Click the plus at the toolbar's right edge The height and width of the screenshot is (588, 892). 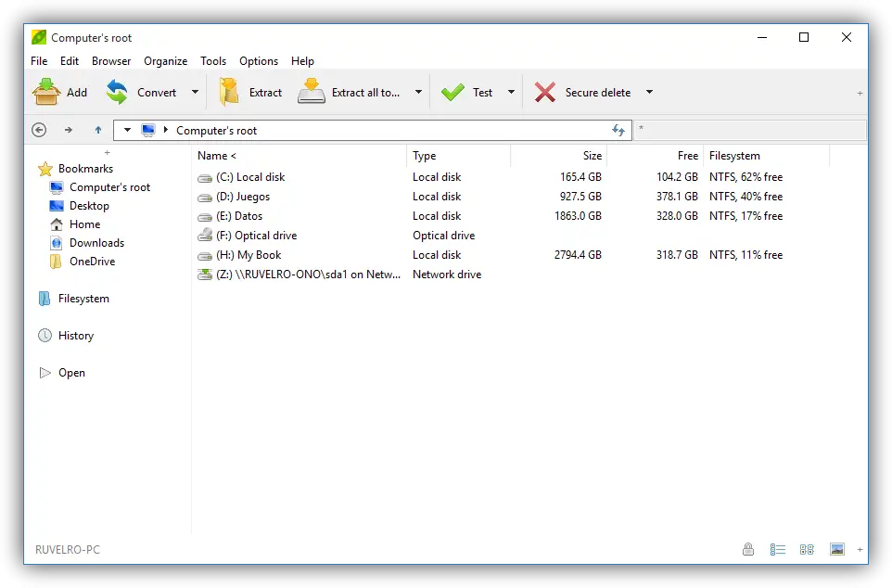(860, 94)
